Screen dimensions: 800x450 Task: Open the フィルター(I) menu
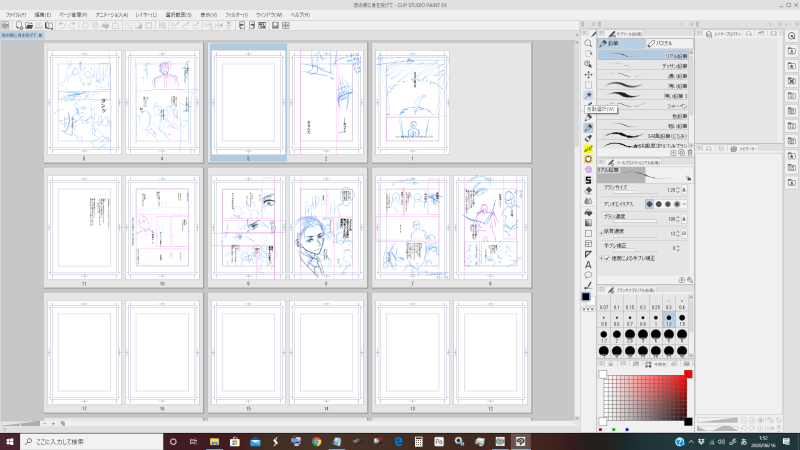tap(236, 15)
